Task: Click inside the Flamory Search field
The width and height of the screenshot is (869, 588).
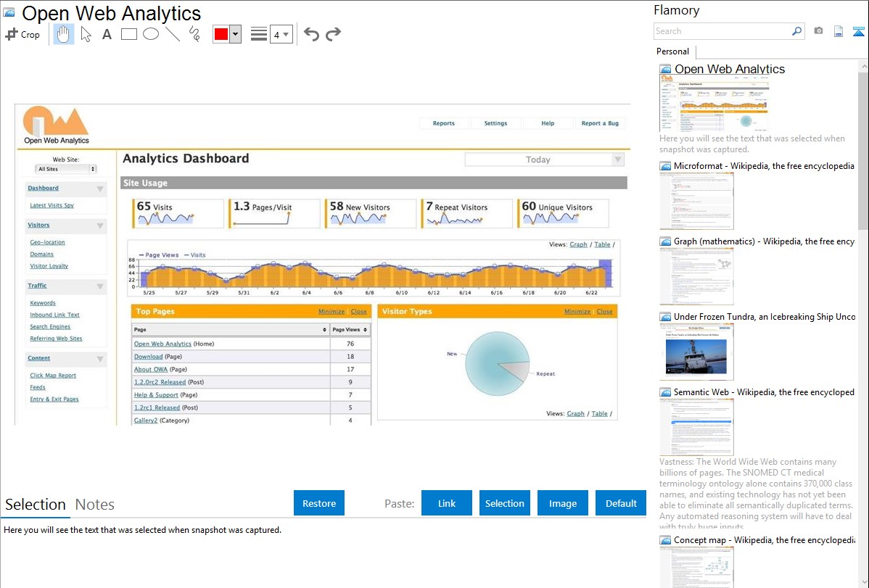Action: point(722,31)
